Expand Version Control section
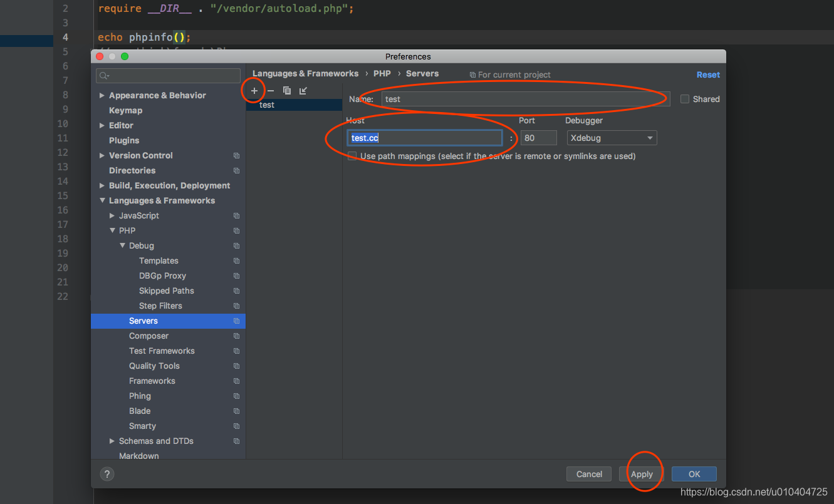Image resolution: width=834 pixels, height=504 pixels. tap(102, 155)
